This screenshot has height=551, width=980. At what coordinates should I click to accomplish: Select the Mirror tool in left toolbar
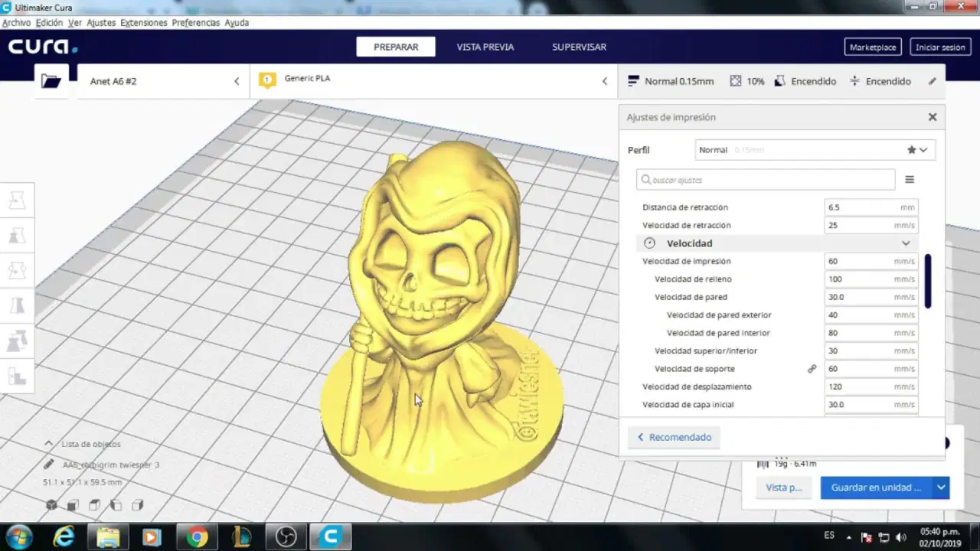point(16,305)
